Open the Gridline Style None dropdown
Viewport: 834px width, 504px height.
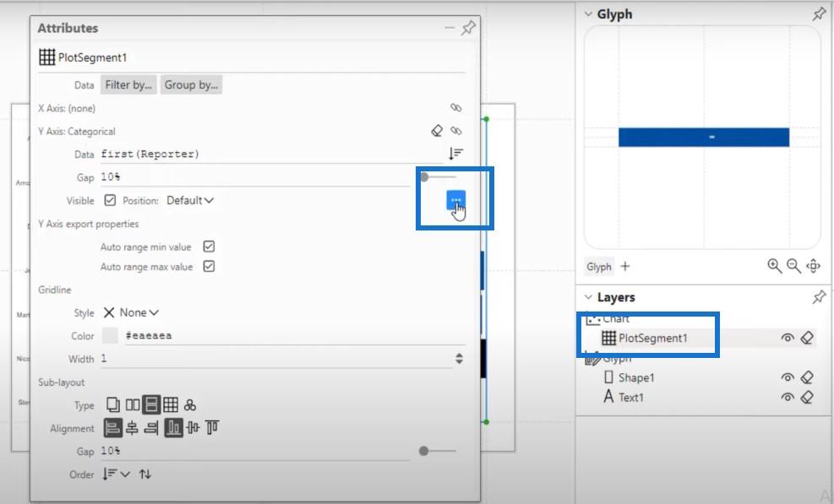pyautogui.click(x=131, y=312)
